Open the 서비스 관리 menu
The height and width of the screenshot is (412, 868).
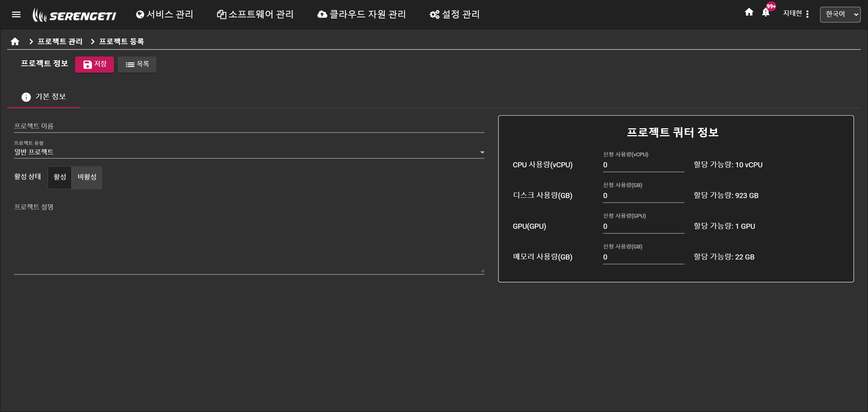point(165,14)
